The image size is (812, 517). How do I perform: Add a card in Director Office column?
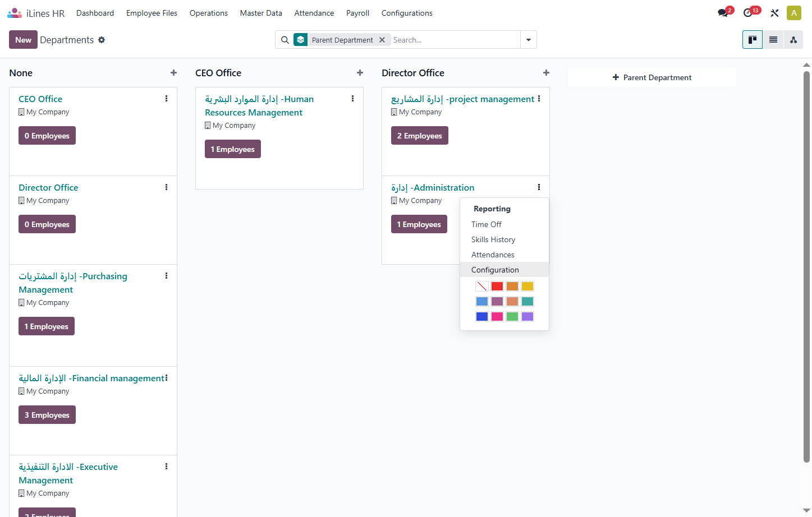[x=546, y=73]
